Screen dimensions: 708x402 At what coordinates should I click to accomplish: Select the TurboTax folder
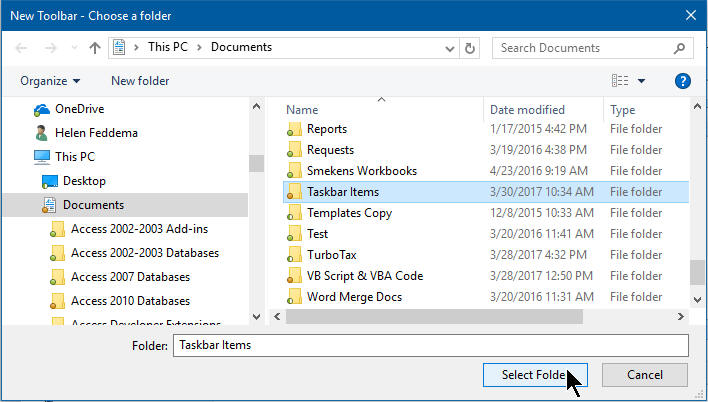[x=332, y=255]
